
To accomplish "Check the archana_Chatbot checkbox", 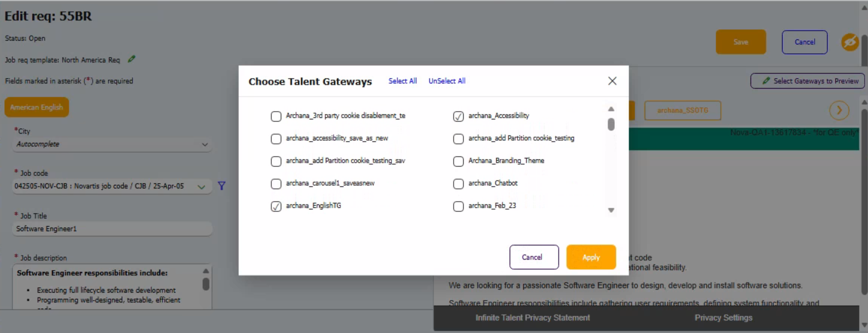I will click(x=458, y=184).
